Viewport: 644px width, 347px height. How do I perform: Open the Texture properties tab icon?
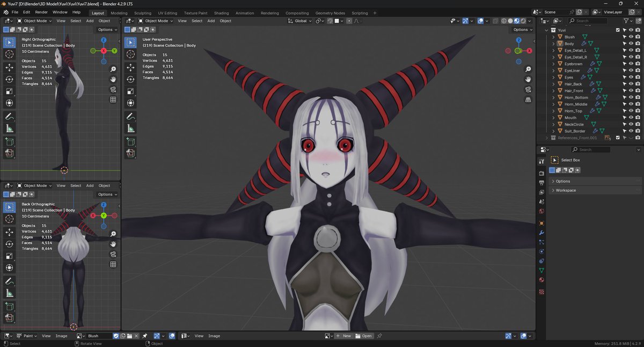tap(541, 292)
